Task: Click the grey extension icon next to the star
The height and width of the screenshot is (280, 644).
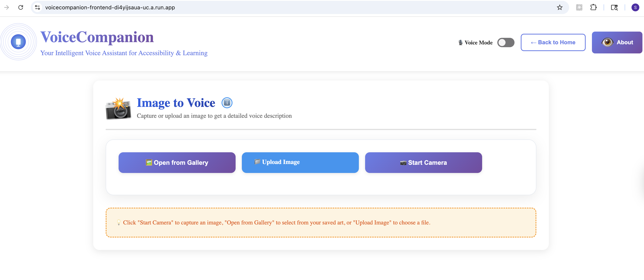Action: (x=579, y=7)
